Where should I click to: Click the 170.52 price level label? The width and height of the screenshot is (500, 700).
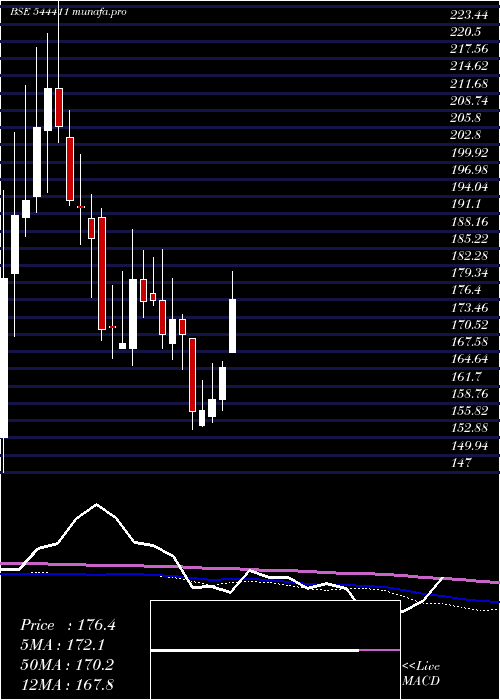point(469,325)
